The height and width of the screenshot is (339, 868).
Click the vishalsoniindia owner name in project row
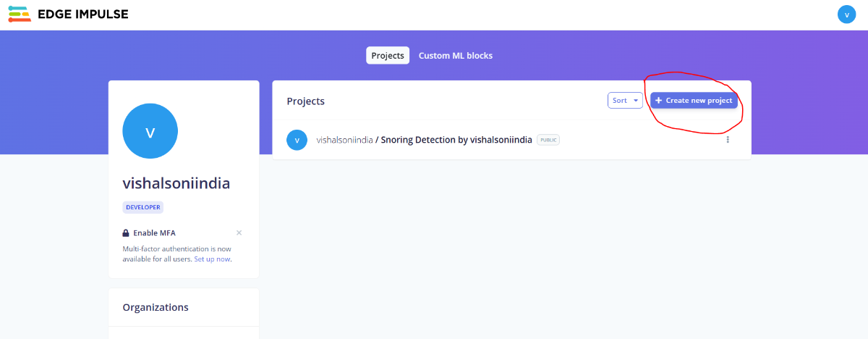pyautogui.click(x=344, y=140)
